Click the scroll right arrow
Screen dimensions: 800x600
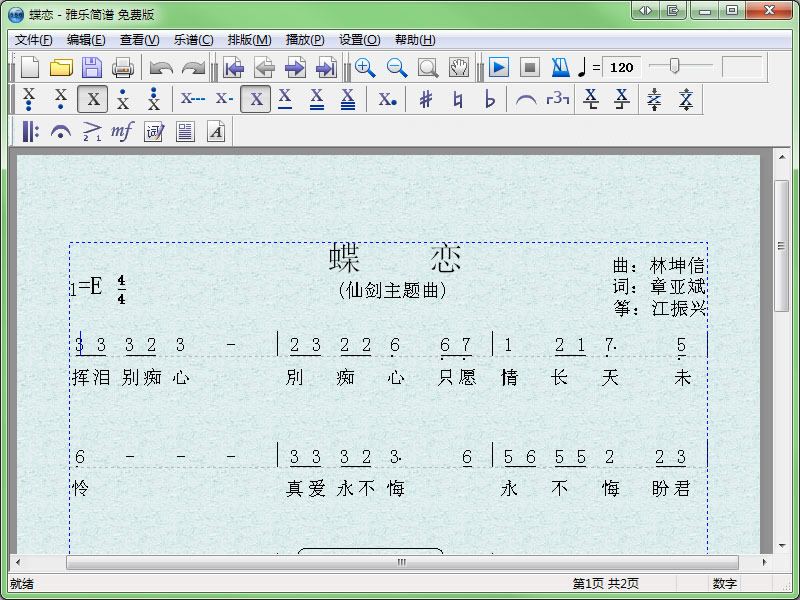click(x=764, y=562)
